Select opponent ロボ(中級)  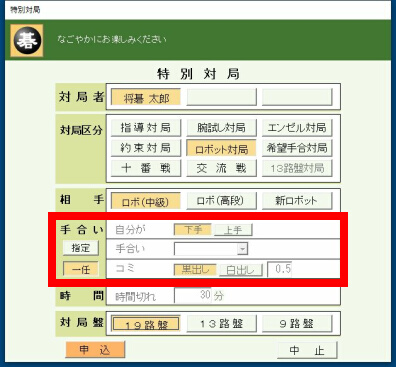[146, 201]
